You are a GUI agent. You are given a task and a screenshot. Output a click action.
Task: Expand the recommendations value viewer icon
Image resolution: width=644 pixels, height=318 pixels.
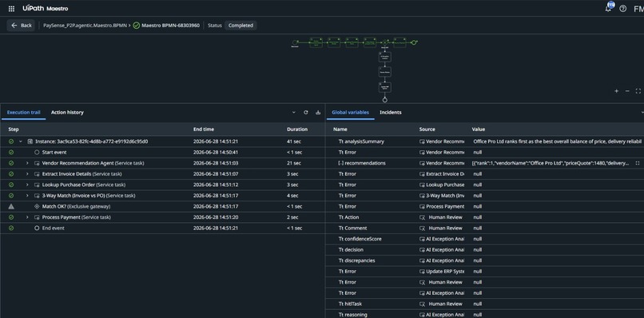638,163
